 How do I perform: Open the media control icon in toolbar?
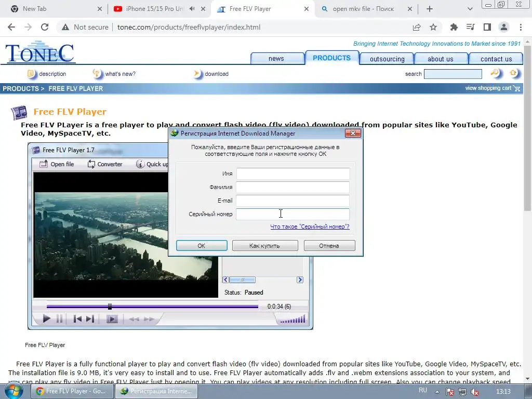click(470, 27)
